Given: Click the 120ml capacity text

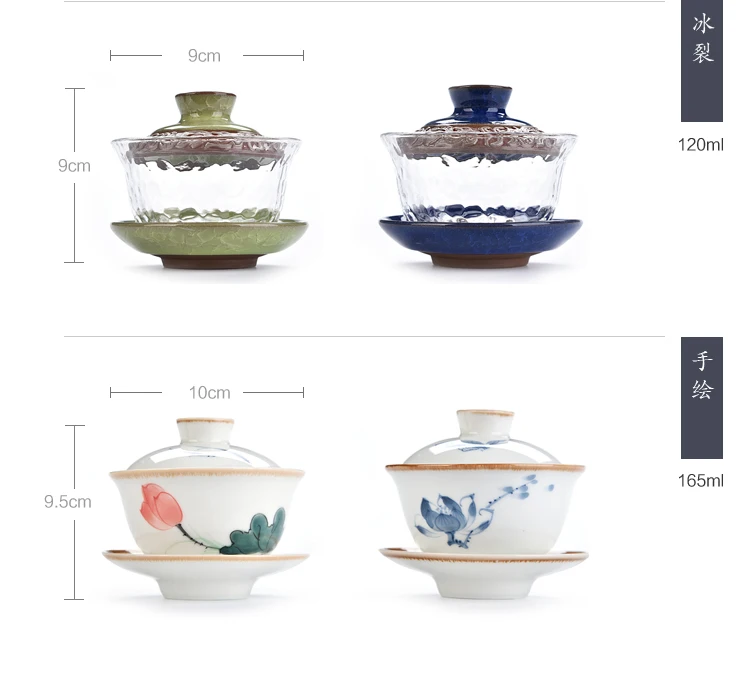Looking at the screenshot, I should (701, 145).
